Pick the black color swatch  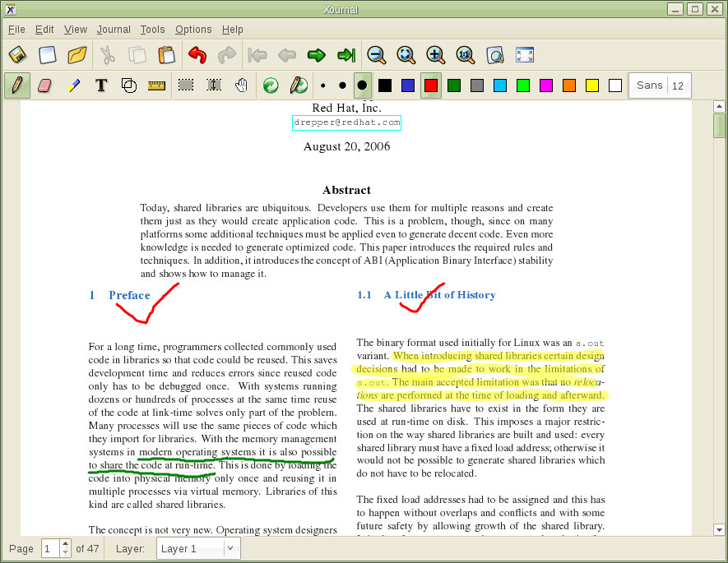(385, 85)
